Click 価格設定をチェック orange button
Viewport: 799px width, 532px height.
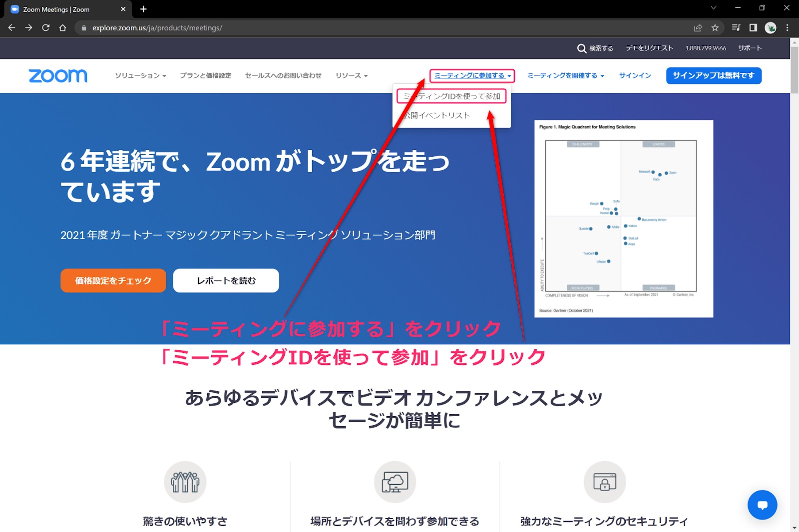(113, 280)
